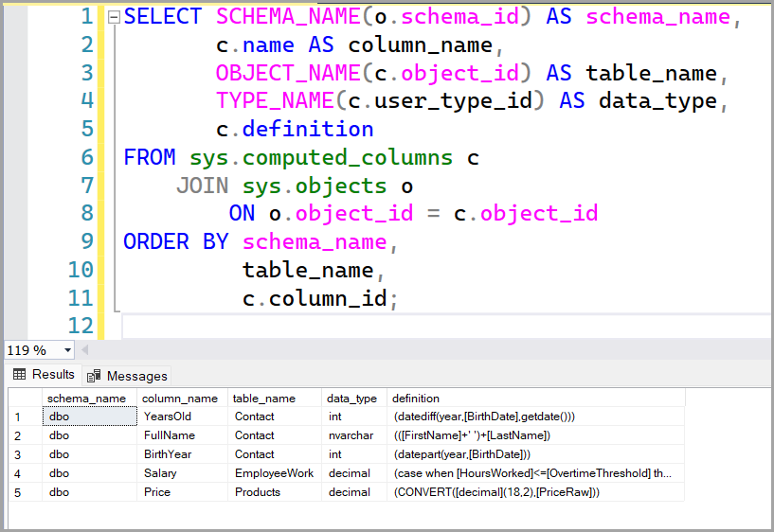Select the table_name column header
Screen dimensions: 774x532
coord(275,398)
